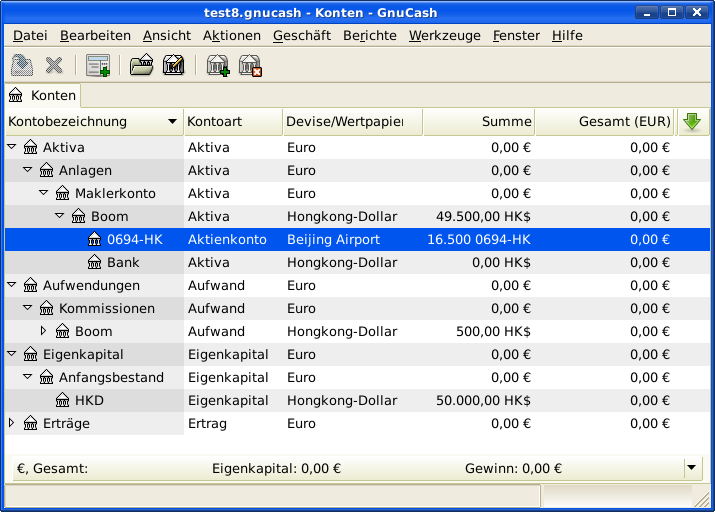Click the Save file toolbar icon

tap(21, 66)
